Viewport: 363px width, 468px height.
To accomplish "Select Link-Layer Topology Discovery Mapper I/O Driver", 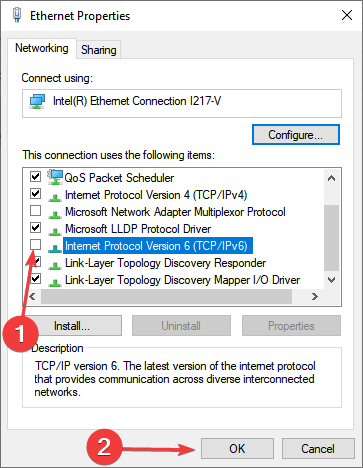I will 182,280.
